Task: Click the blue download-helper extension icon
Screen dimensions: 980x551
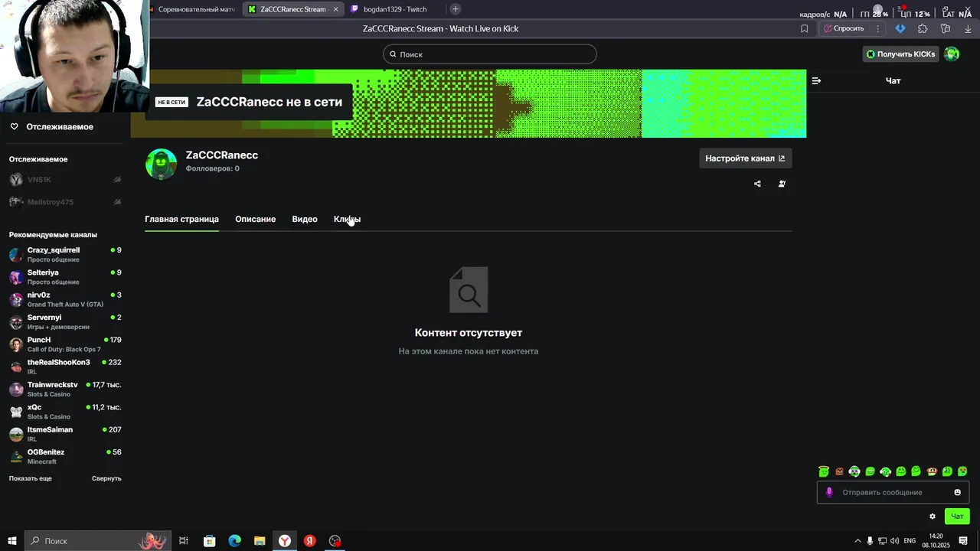Action: [x=900, y=29]
